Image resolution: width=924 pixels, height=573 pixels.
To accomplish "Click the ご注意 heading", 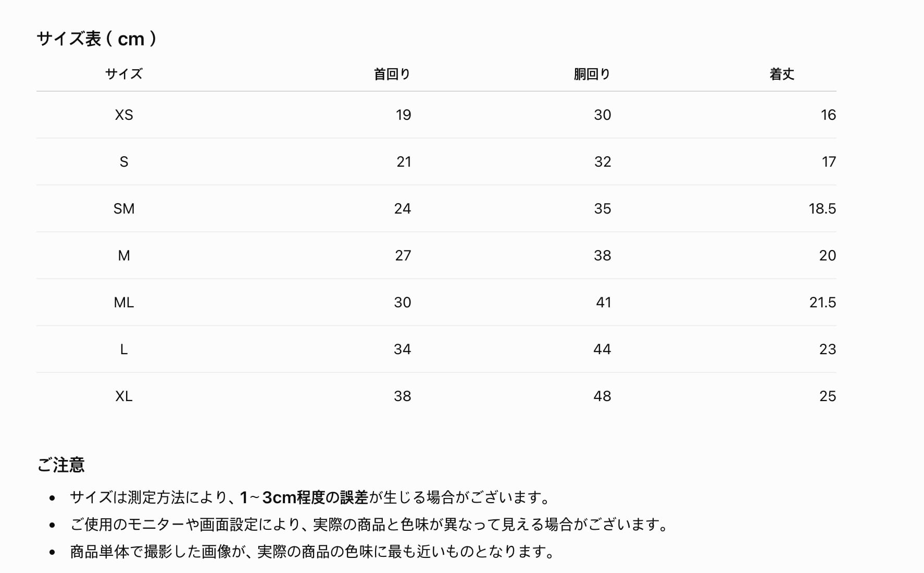I will pyautogui.click(x=61, y=465).
